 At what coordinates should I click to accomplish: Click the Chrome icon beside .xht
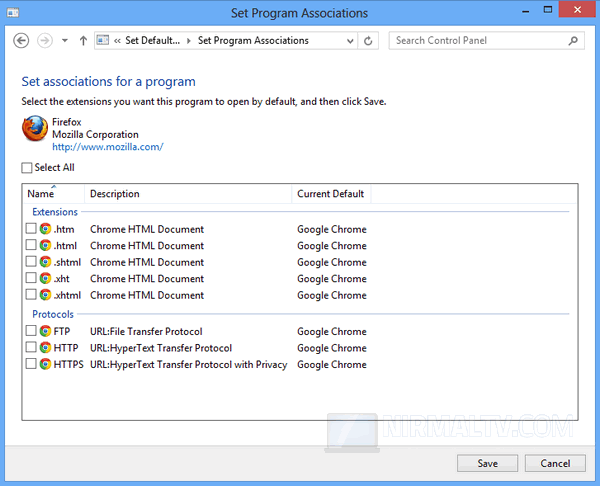tap(45, 278)
